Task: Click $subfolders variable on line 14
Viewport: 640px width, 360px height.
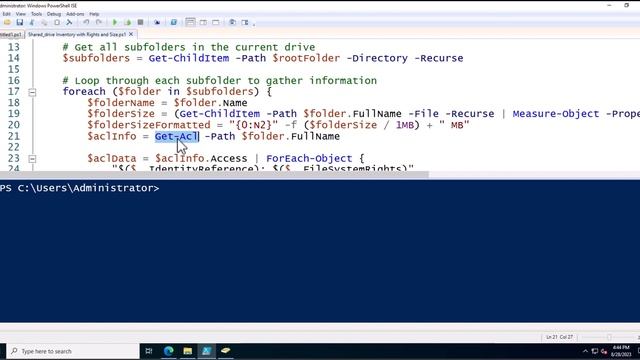Action: (96, 58)
